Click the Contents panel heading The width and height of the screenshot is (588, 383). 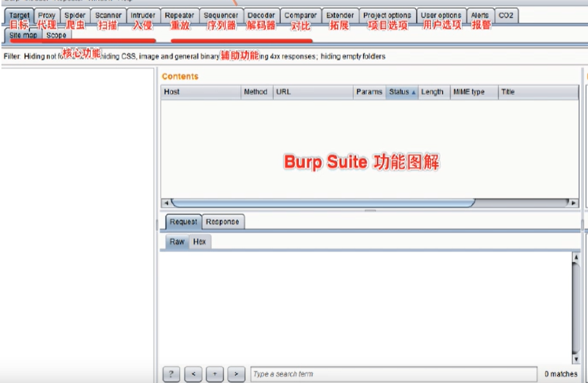tap(180, 77)
